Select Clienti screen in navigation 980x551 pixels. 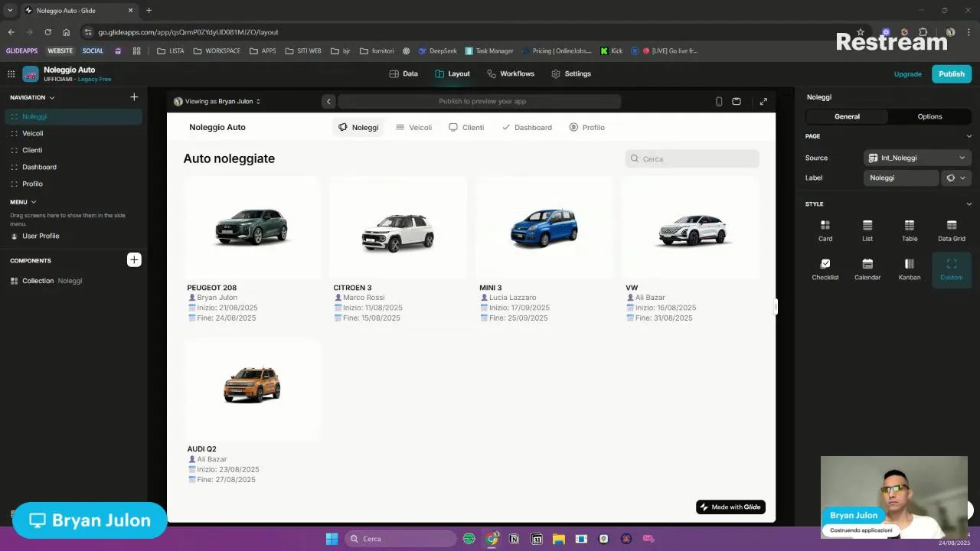[x=73, y=150]
